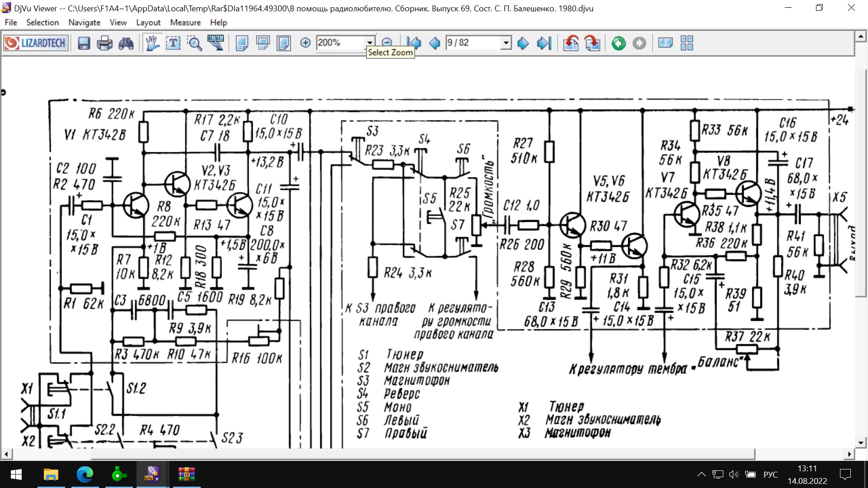The height and width of the screenshot is (488, 868).
Task: Open the Measure menu
Action: (x=185, y=23)
